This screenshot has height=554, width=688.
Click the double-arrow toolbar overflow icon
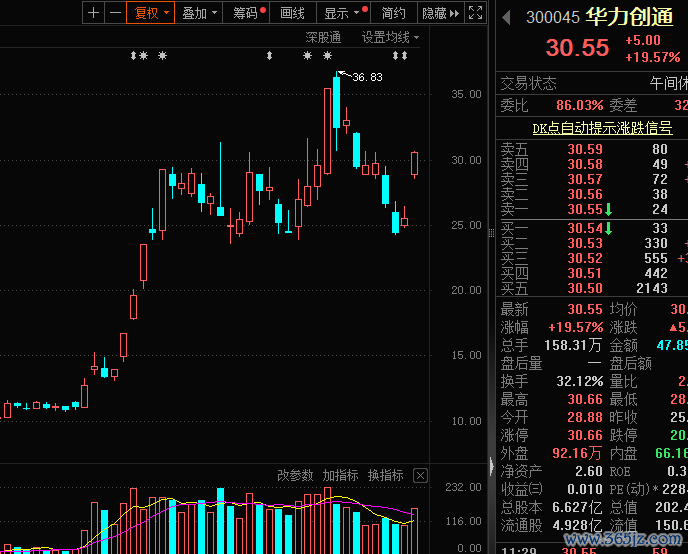coord(456,13)
